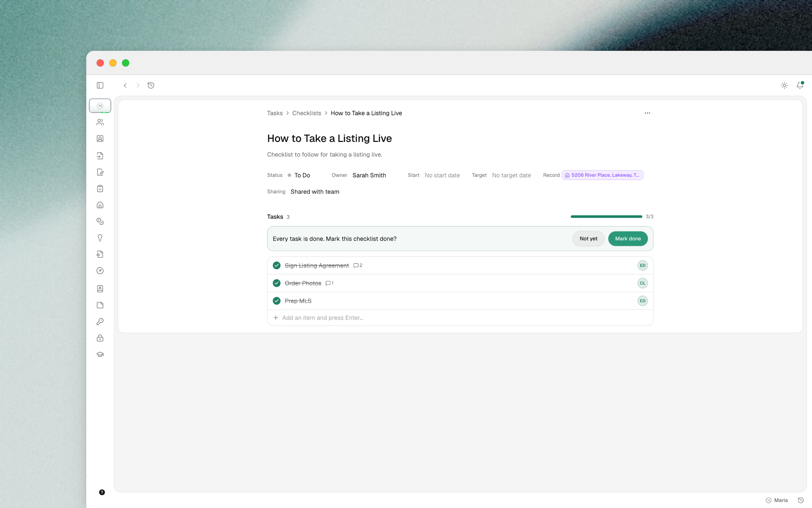Open the Maria assistant in status bar
Image resolution: width=812 pixels, height=508 pixels.
pos(777,500)
